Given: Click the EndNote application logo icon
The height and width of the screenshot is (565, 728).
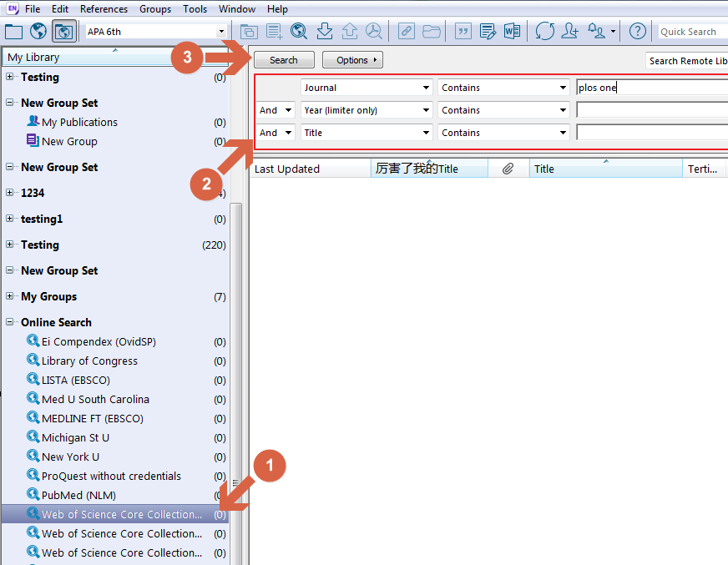Looking at the screenshot, I should coord(13,8).
